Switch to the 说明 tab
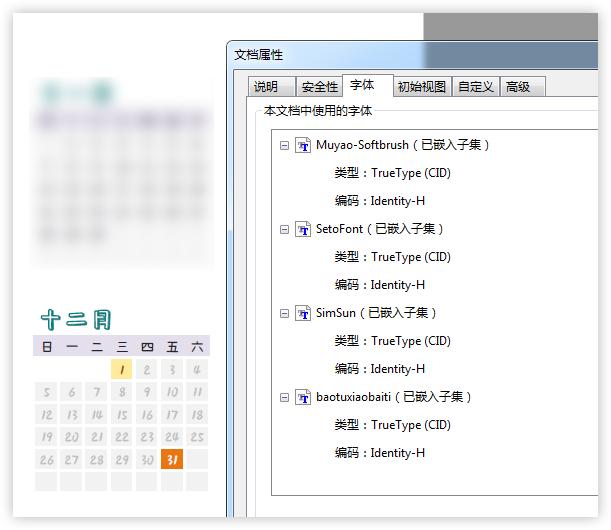Image resolution: width=611 pixels, height=530 pixels. click(272, 87)
